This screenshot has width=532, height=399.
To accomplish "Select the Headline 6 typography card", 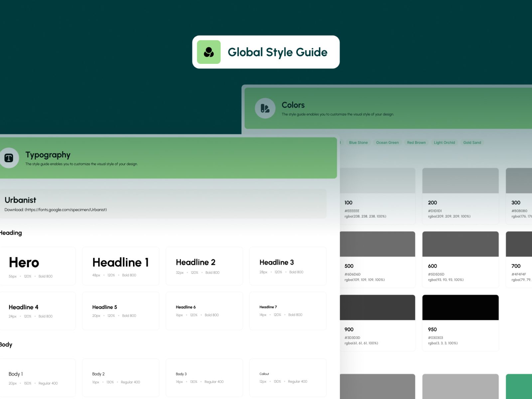I will click(204, 311).
